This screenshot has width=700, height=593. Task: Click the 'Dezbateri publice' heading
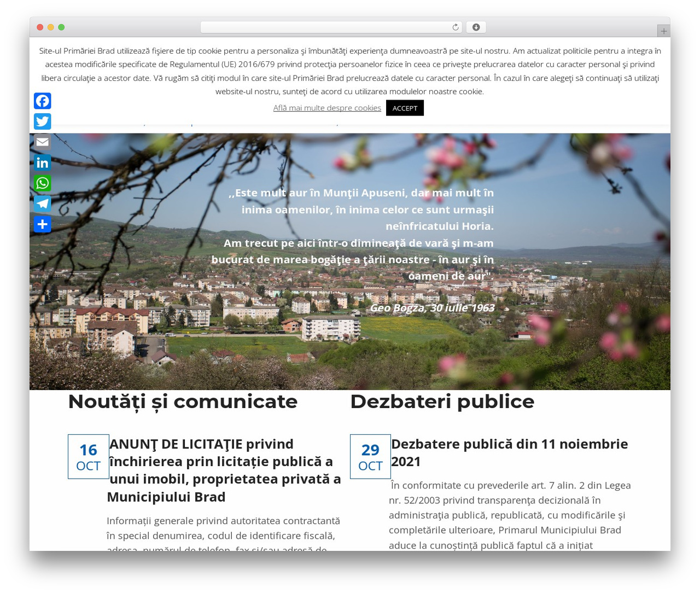pos(442,402)
